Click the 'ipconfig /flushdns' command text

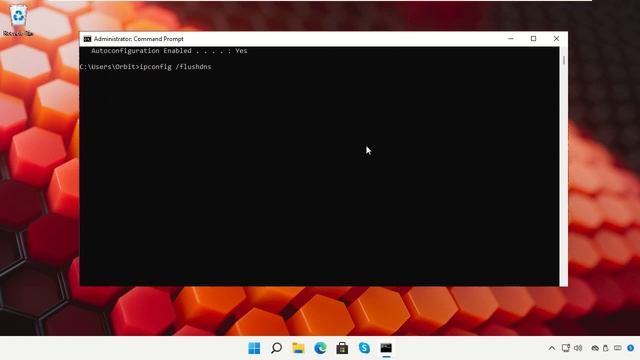[x=176, y=67]
